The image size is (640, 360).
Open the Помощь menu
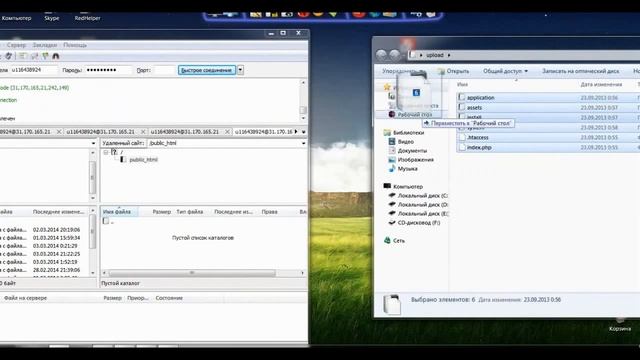75,45
